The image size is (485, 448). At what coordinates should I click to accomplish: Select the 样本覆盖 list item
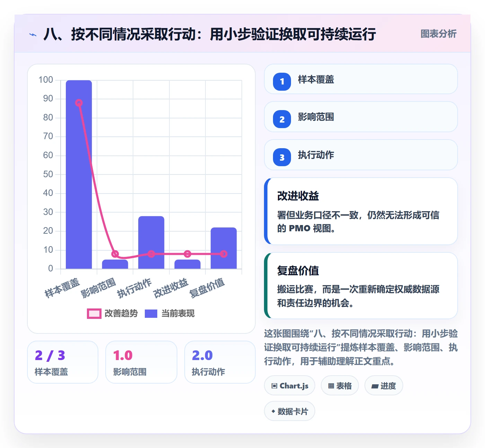(361, 79)
